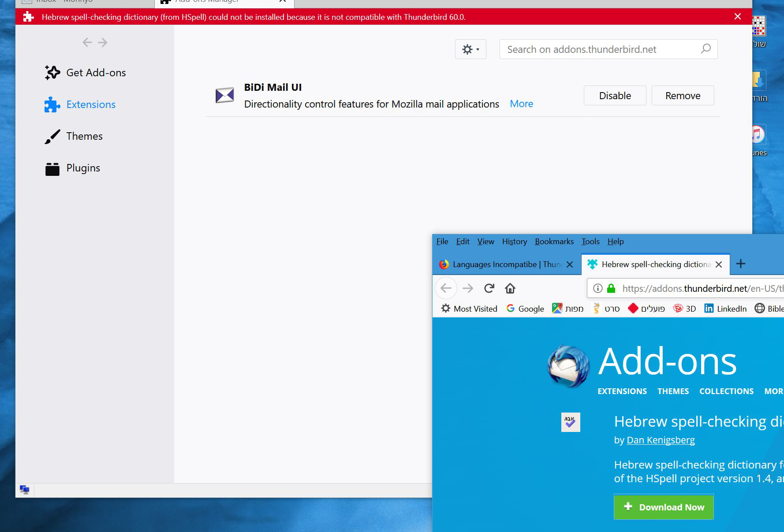Open Plugins sidebar category
Image resolution: width=784 pixels, height=532 pixels.
coord(72,168)
